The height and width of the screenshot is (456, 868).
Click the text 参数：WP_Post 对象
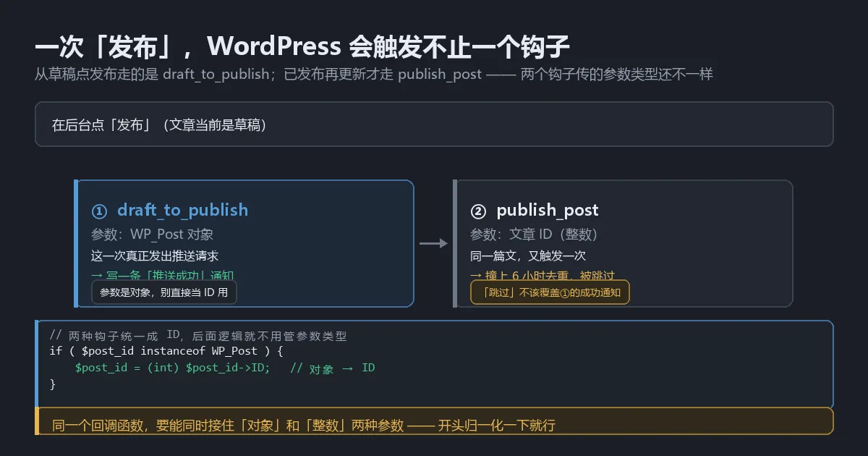pyautogui.click(x=153, y=235)
